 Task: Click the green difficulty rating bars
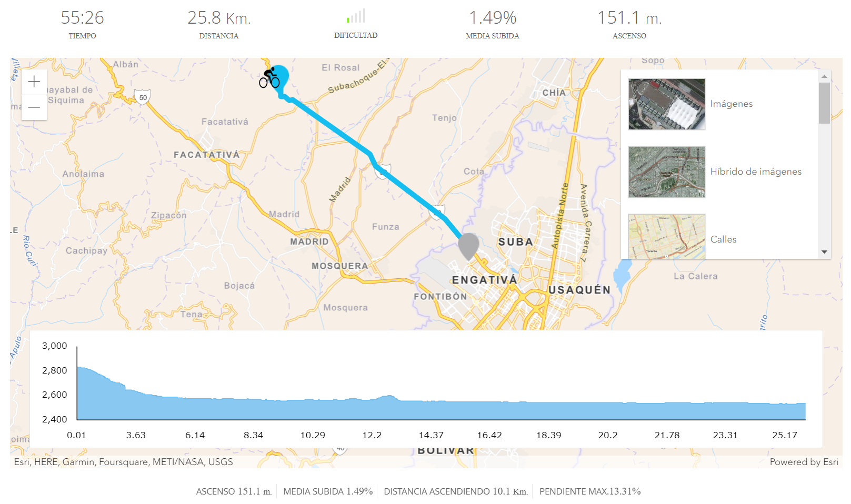pos(355,16)
